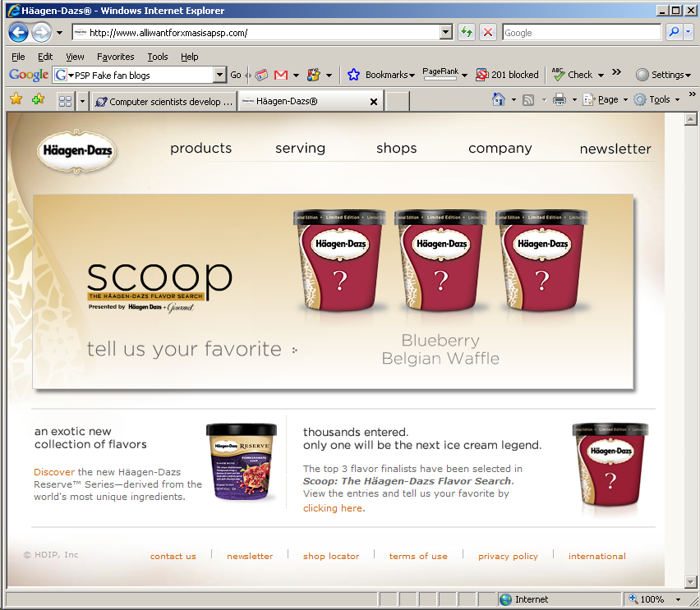Click the "shop locator" footer link
The height and width of the screenshot is (610, 700).
pos(330,556)
